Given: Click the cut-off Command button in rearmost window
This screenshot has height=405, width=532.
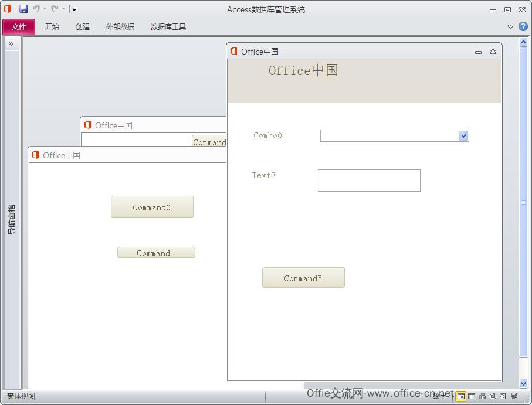Looking at the screenshot, I should tap(209, 141).
